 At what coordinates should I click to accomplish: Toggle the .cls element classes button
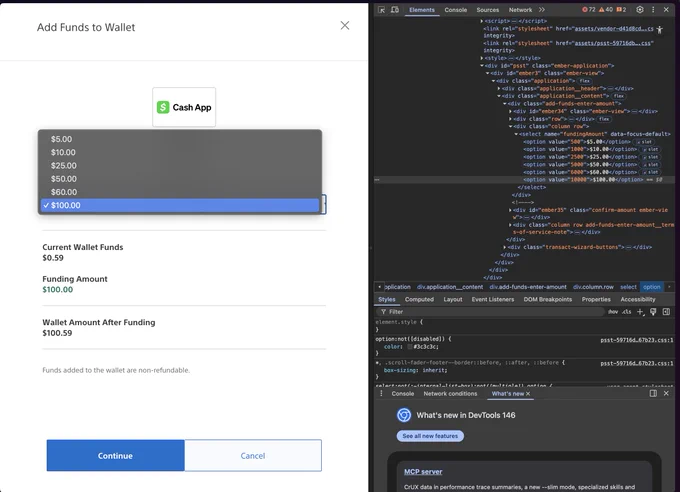click(x=627, y=312)
